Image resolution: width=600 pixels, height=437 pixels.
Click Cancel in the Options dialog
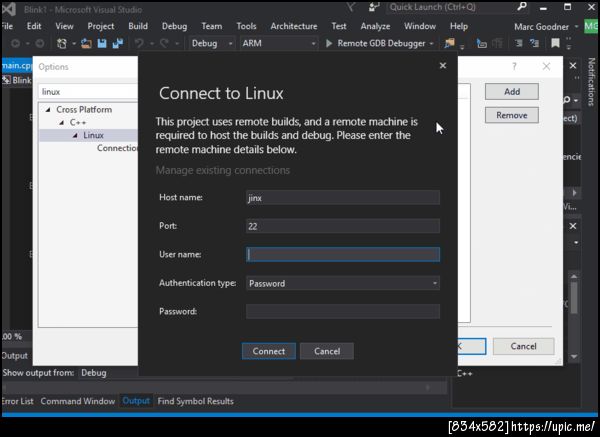[523, 346]
